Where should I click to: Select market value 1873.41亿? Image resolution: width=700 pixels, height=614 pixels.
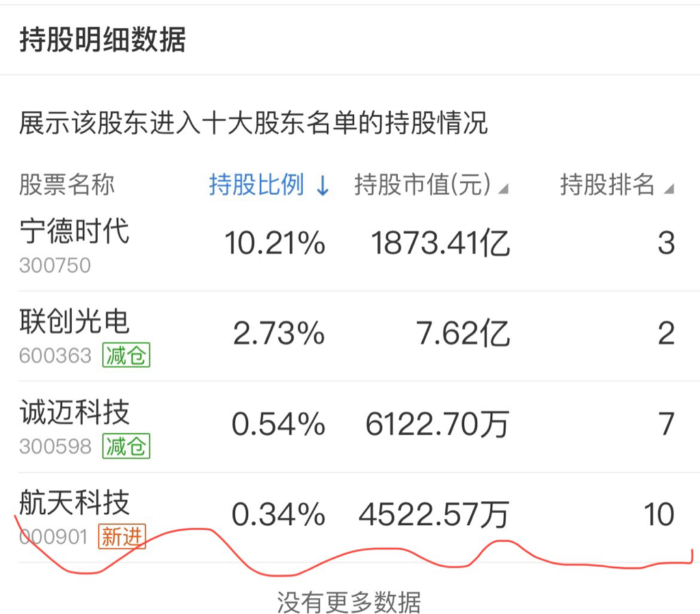[x=440, y=243]
